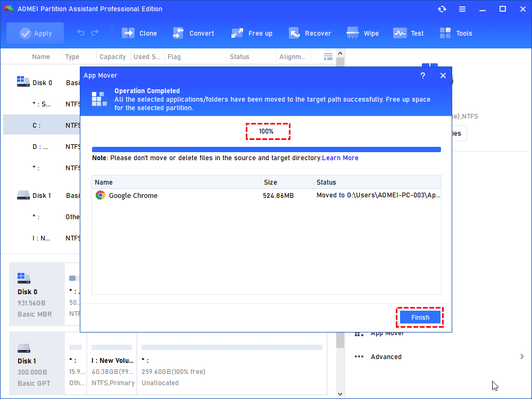The height and width of the screenshot is (399, 532).
Task: Open the Learn More link
Action: click(x=340, y=158)
